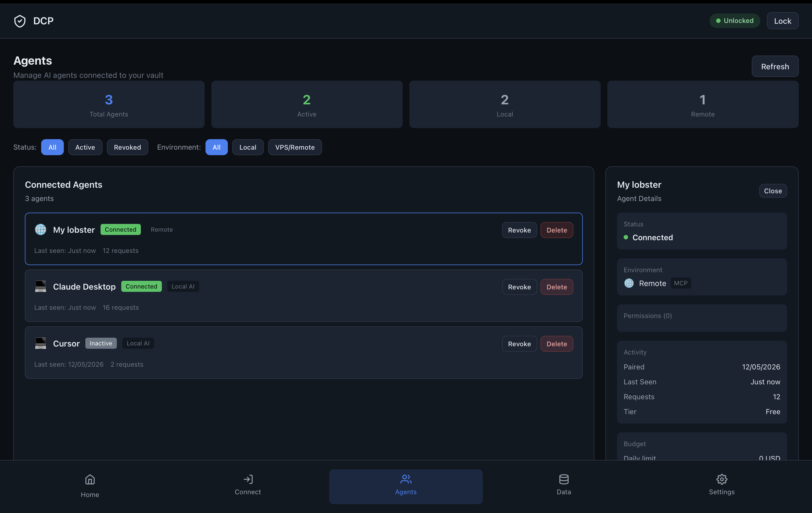
Task: Click the Requests count 12 in Activity
Action: (x=776, y=397)
